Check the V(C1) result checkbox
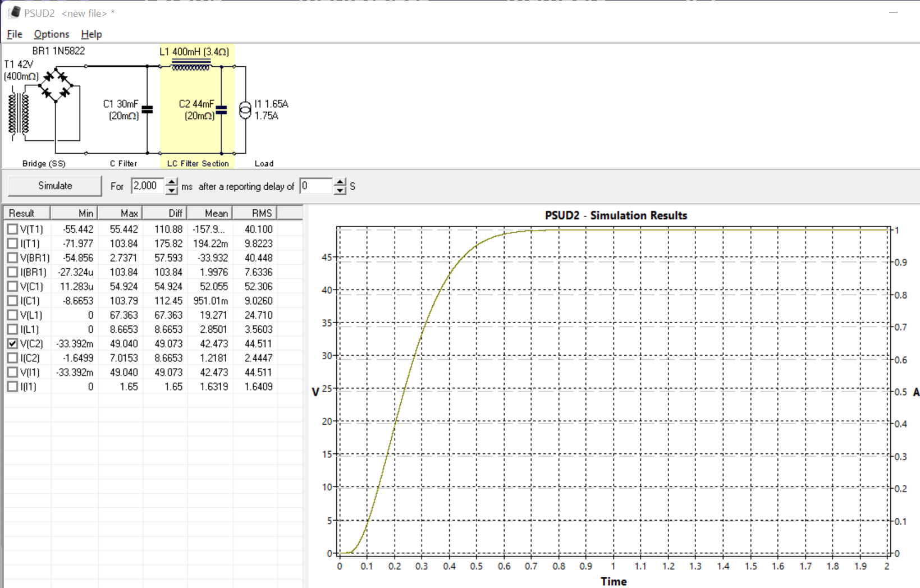The image size is (920, 588). point(12,286)
